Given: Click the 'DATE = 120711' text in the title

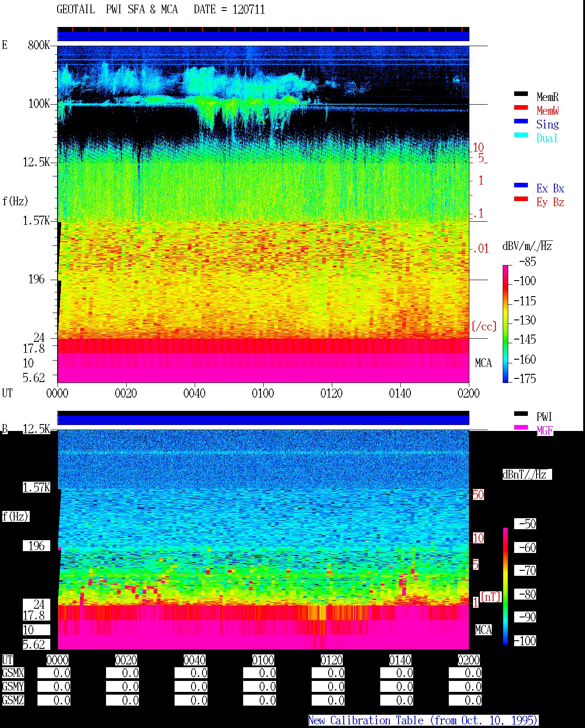Looking at the screenshot, I should (229, 10).
